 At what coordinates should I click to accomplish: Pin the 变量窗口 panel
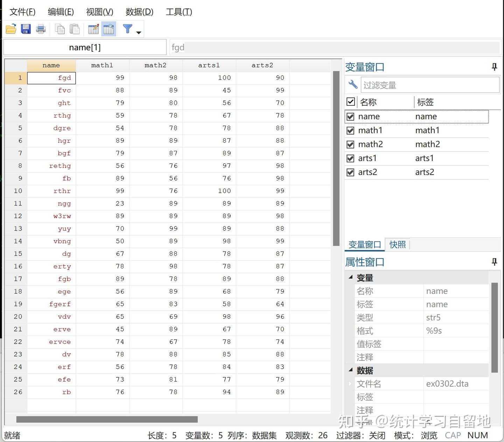coord(494,67)
